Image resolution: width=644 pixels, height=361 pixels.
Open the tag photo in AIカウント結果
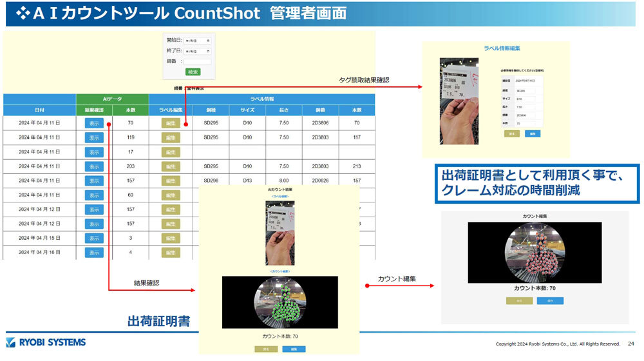pyautogui.click(x=280, y=233)
